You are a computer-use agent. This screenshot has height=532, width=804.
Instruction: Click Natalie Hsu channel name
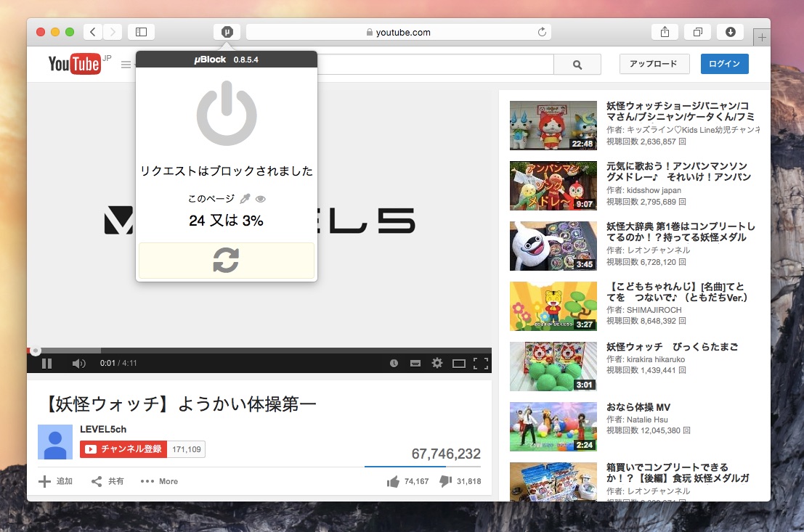pos(647,420)
